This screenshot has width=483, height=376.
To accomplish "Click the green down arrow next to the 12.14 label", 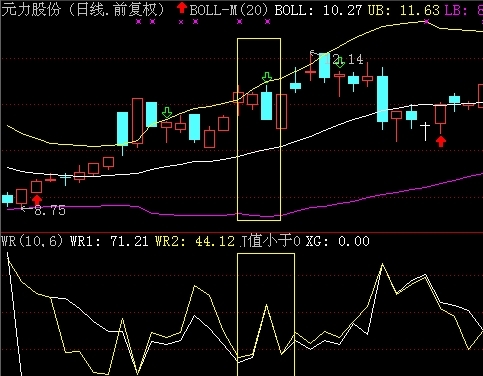I will [340, 62].
